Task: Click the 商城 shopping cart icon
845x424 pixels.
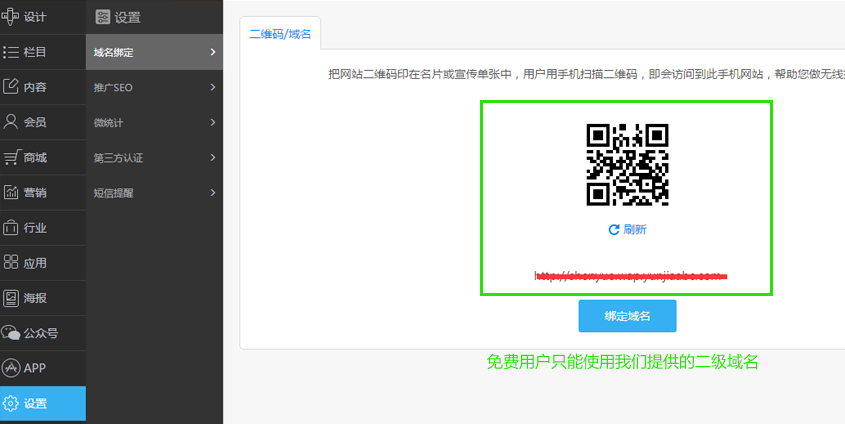Action: coord(11,157)
